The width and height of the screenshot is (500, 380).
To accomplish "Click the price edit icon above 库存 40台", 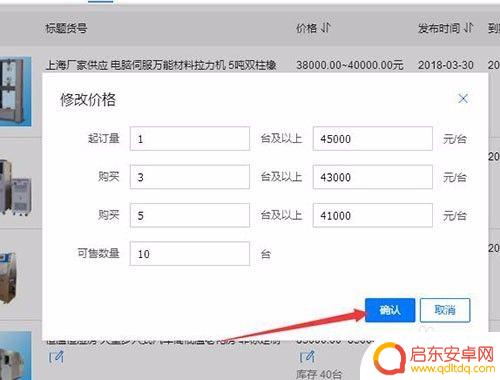I will [307, 357].
